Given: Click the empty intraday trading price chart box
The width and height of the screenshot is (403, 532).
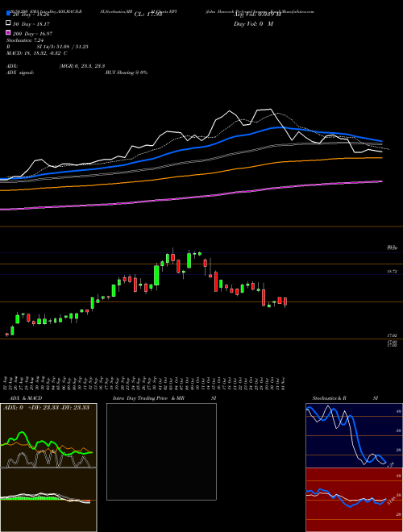Looking at the screenshot, I should pyautogui.click(x=161, y=451).
